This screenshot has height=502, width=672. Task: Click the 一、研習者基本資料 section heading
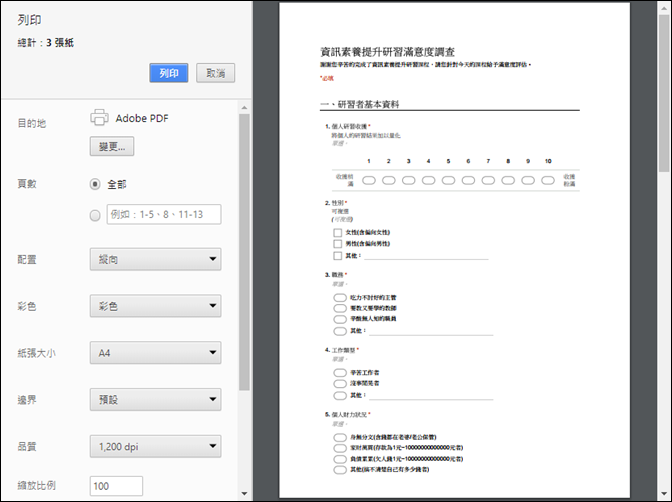tap(360, 104)
